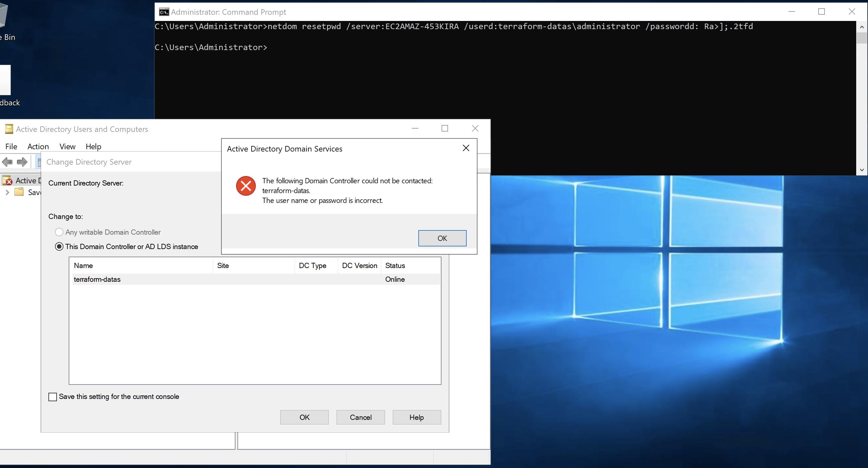This screenshot has height=468, width=868.
Task: Click the Saved Queries folder icon
Action: 19,192
